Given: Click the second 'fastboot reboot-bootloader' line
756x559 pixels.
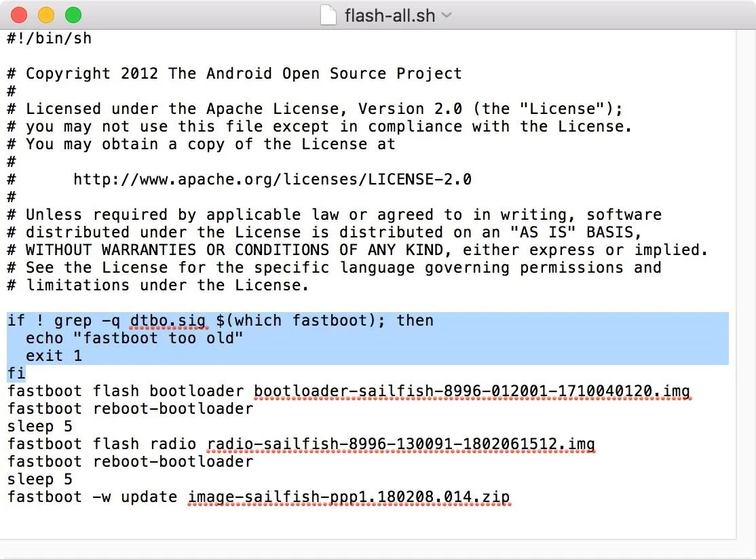Looking at the screenshot, I should tap(130, 462).
